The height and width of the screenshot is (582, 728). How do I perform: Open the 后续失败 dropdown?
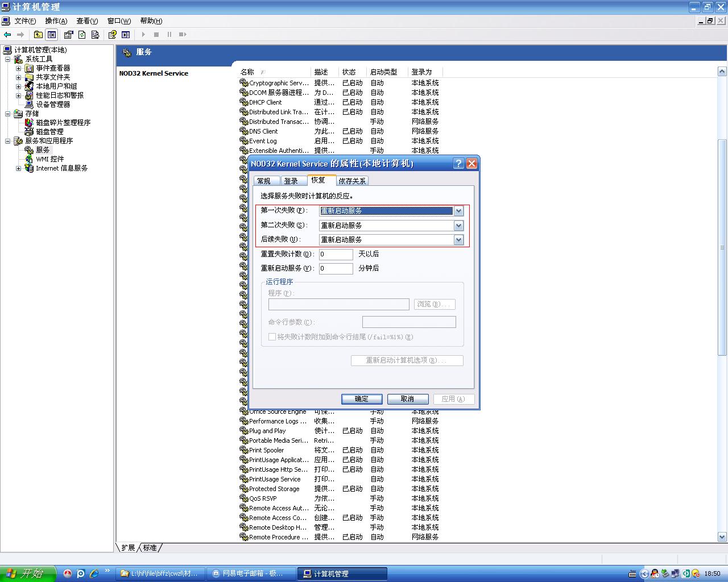(x=458, y=240)
